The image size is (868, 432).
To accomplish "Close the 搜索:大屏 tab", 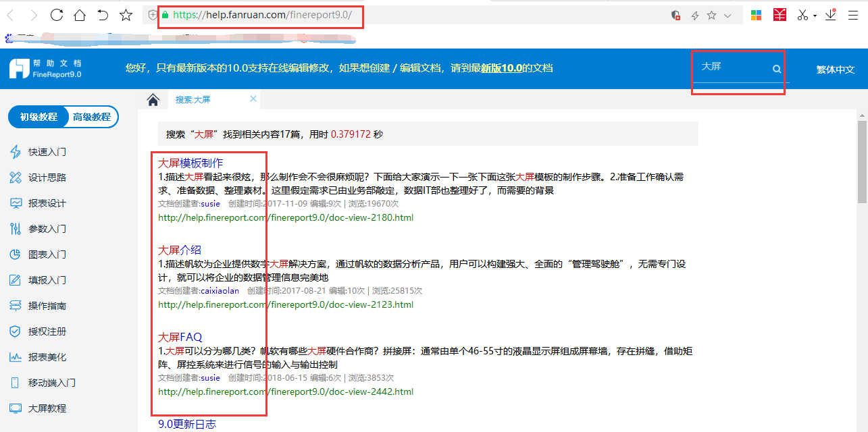I will (x=253, y=99).
